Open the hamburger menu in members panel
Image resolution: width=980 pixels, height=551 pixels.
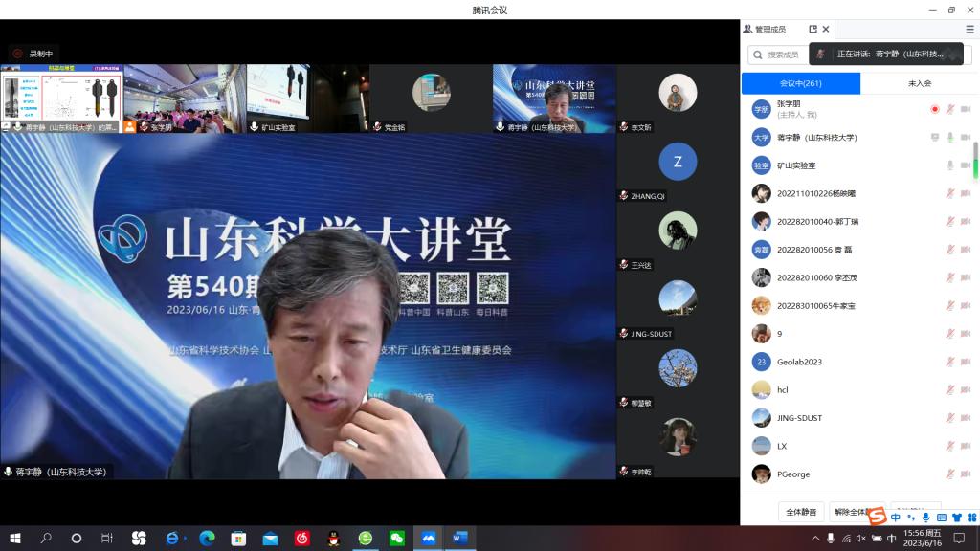tap(969, 29)
